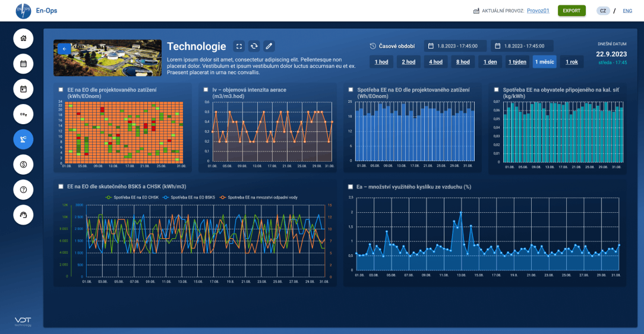Screen dimensions: 644x334
Task: Refresh data using the refresh icon
Action: 254,46
